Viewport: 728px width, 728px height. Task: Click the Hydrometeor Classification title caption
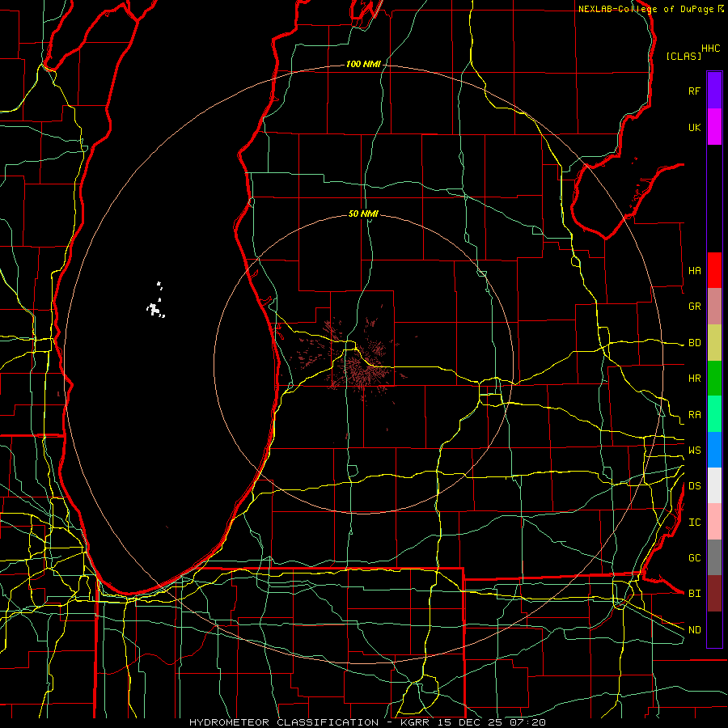pos(367,722)
